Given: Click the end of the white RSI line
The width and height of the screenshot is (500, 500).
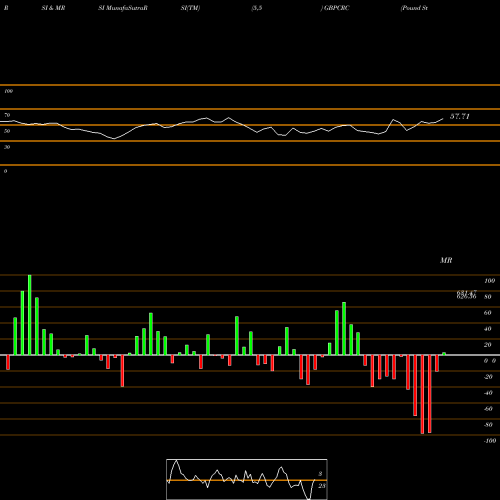Looking at the screenshot, I should pos(443,118).
